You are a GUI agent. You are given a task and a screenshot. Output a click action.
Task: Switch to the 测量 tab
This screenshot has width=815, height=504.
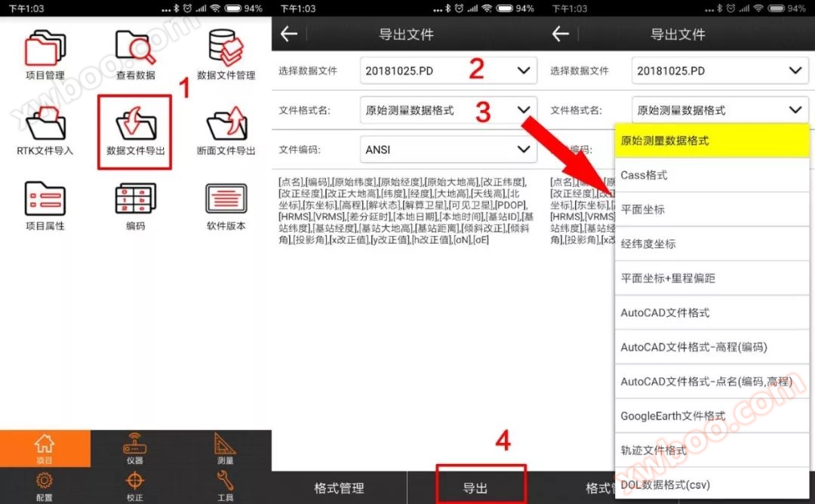click(225, 448)
